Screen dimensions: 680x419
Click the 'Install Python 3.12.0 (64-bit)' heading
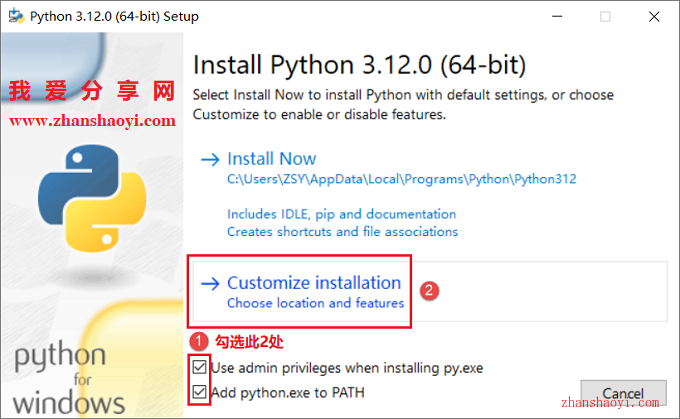pyautogui.click(x=360, y=65)
